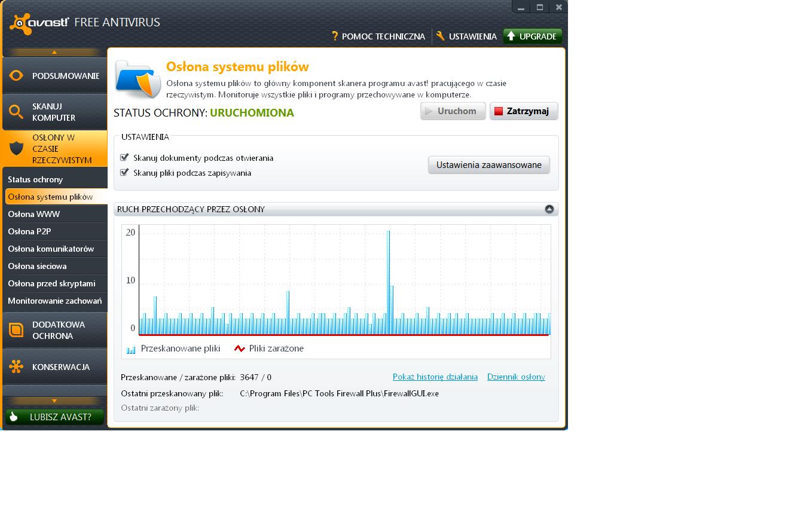Click the Konserwacja asterisk icon
Image resolution: width=791 pixels, height=532 pixels.
coord(16,366)
